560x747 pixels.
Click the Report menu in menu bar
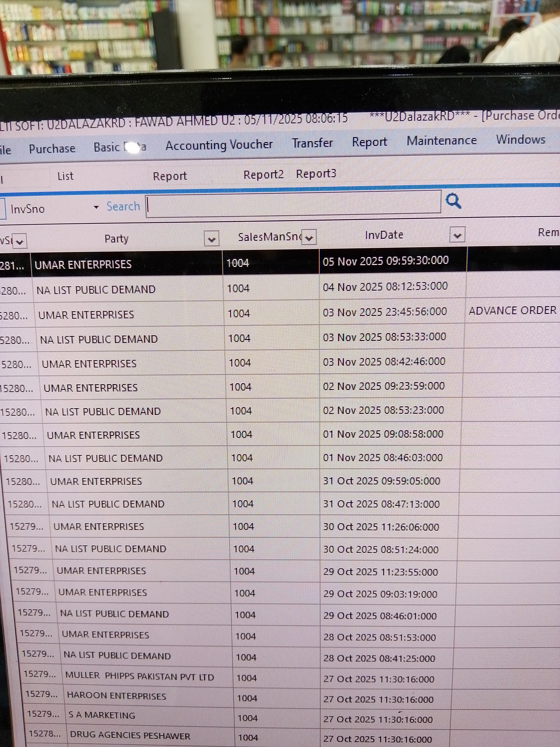369,142
